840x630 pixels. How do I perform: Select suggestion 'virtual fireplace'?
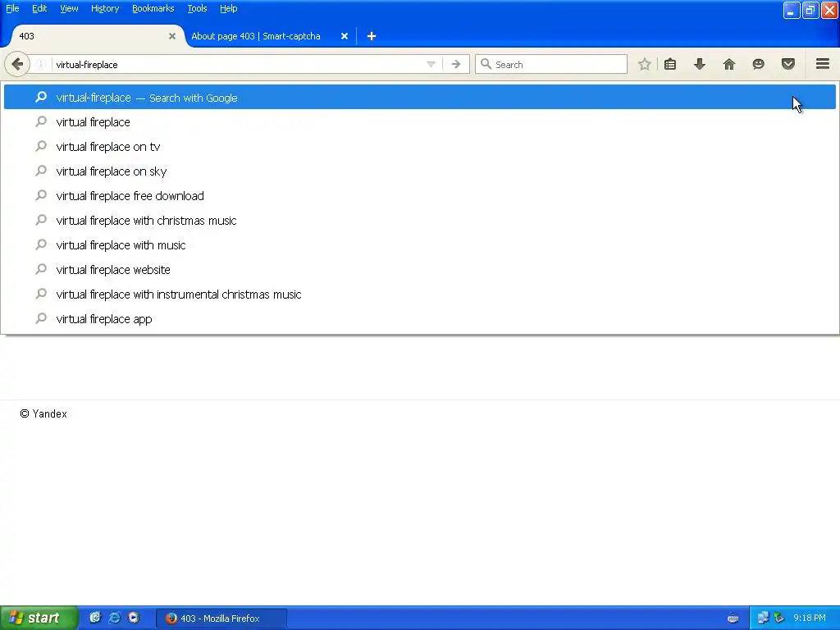(x=420, y=122)
